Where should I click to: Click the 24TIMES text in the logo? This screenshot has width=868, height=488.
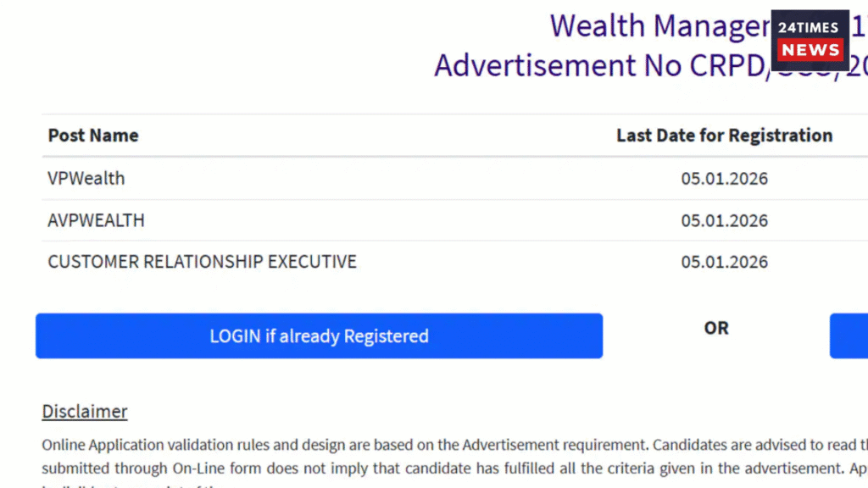click(x=810, y=27)
